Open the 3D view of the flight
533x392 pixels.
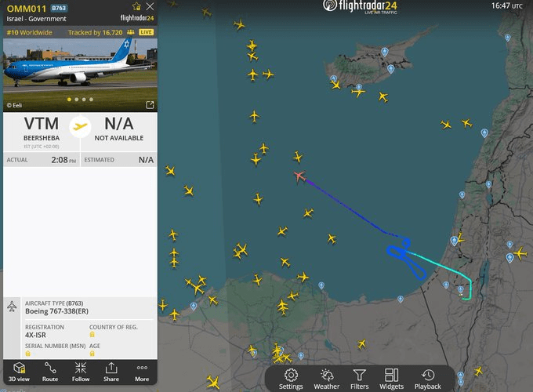click(x=19, y=372)
